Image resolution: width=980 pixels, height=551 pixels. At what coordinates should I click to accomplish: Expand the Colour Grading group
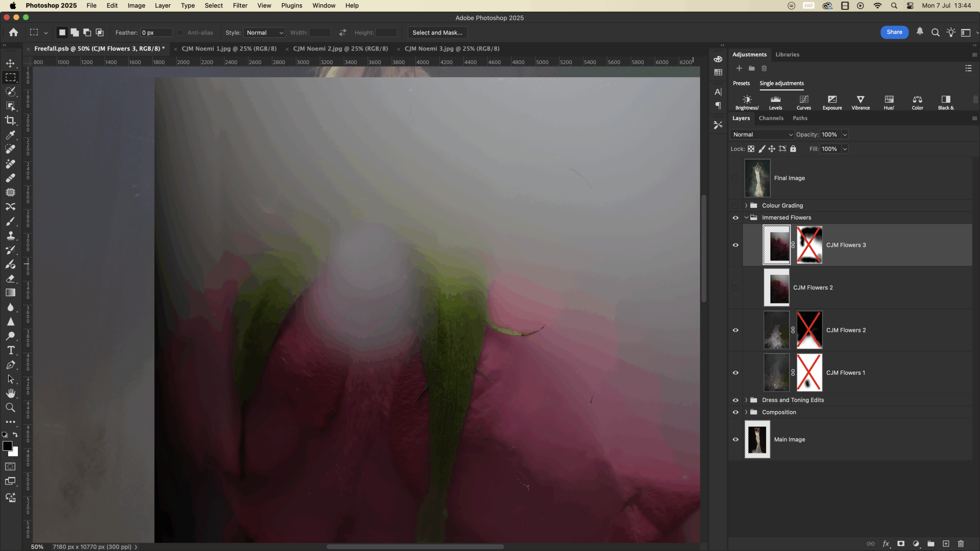tap(746, 205)
